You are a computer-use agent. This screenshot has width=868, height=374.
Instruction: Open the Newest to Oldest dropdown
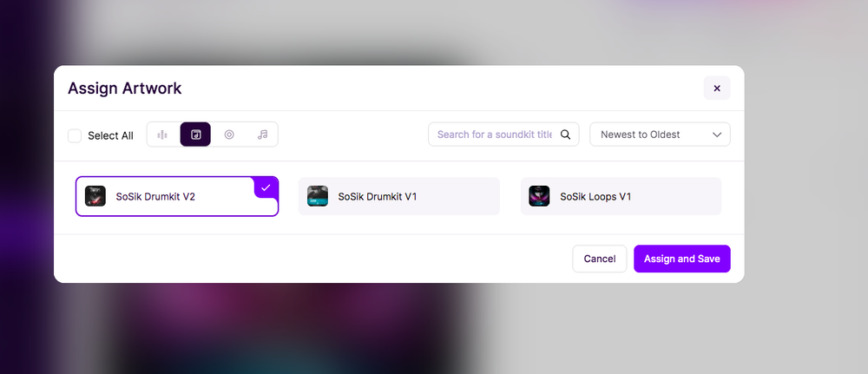[660, 135]
